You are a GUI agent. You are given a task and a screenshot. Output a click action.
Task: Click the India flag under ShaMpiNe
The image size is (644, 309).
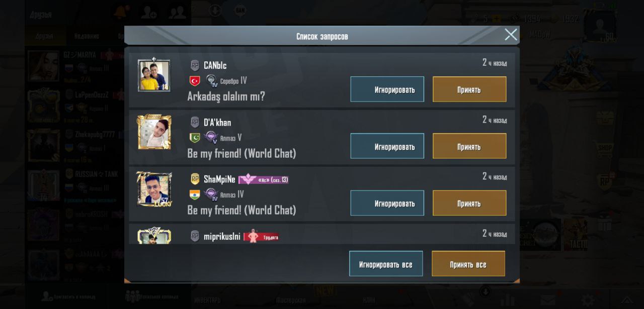pos(195,194)
